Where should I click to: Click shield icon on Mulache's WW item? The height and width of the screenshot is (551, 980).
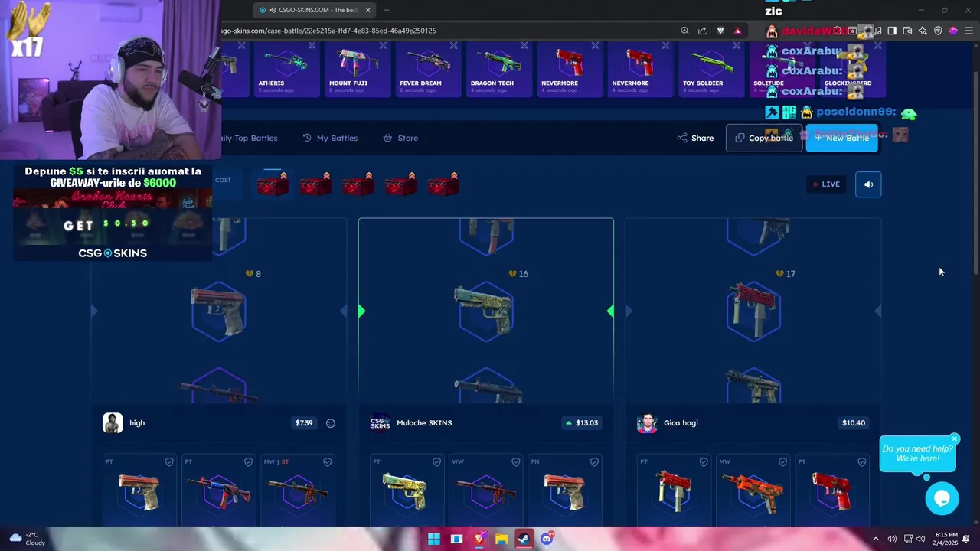tap(515, 462)
